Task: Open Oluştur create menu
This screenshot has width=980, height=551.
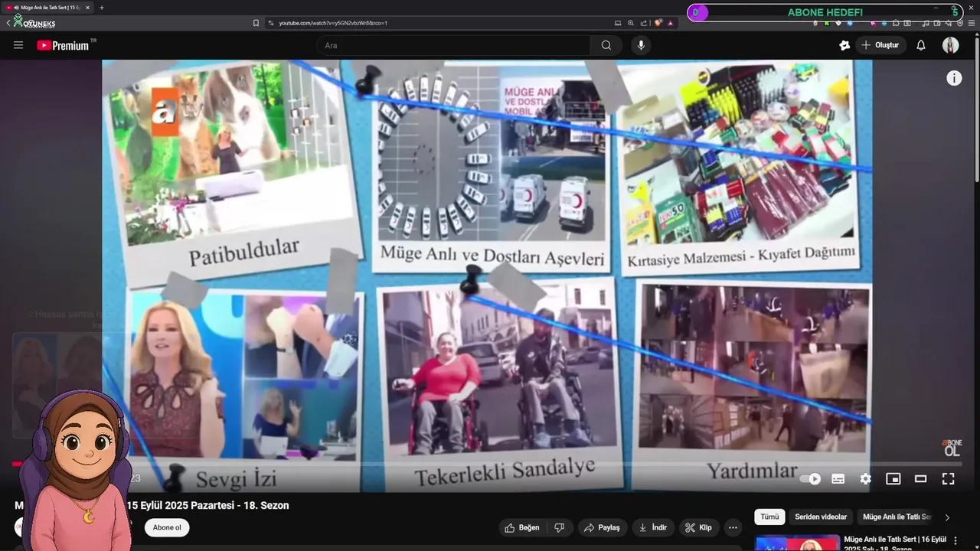Action: tap(880, 45)
